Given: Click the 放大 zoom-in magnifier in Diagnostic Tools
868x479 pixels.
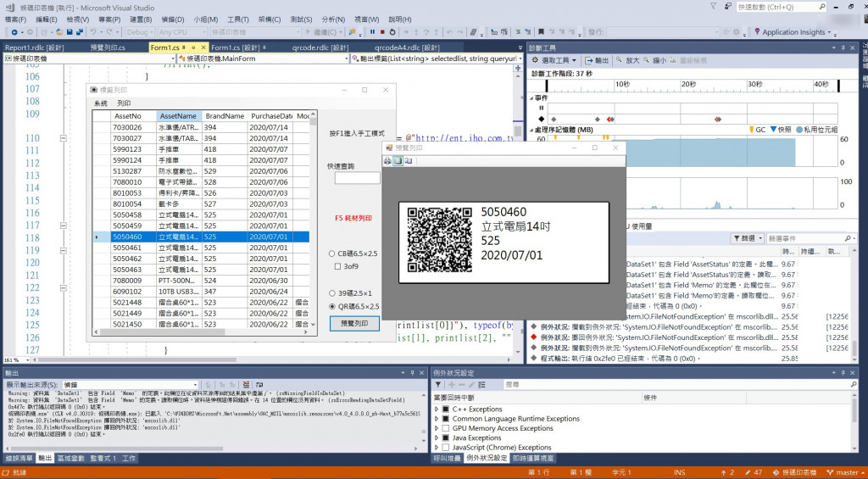Looking at the screenshot, I should [x=619, y=60].
